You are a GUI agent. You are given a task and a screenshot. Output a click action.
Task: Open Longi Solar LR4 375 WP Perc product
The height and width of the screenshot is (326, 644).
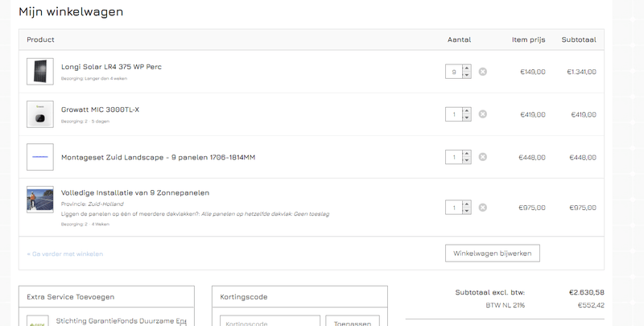coord(111,67)
